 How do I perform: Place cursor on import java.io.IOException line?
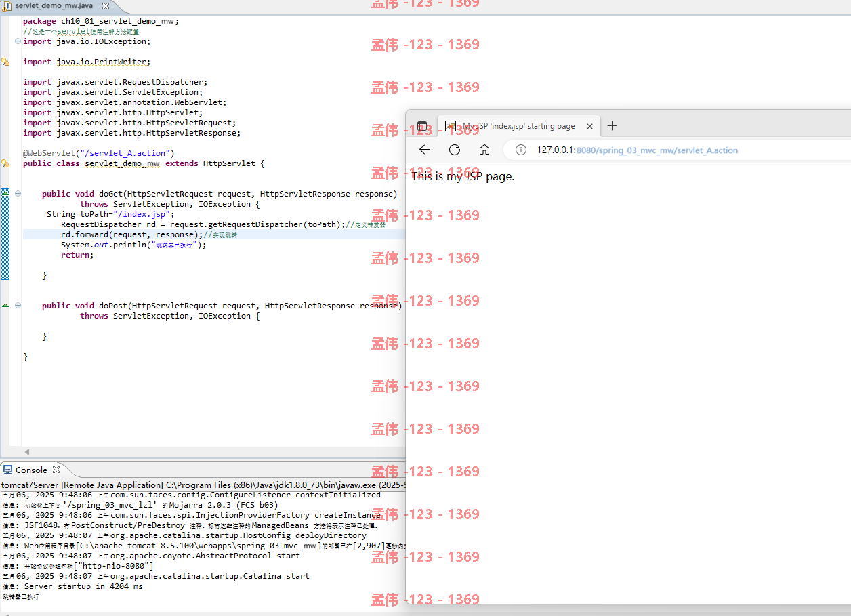click(x=87, y=41)
